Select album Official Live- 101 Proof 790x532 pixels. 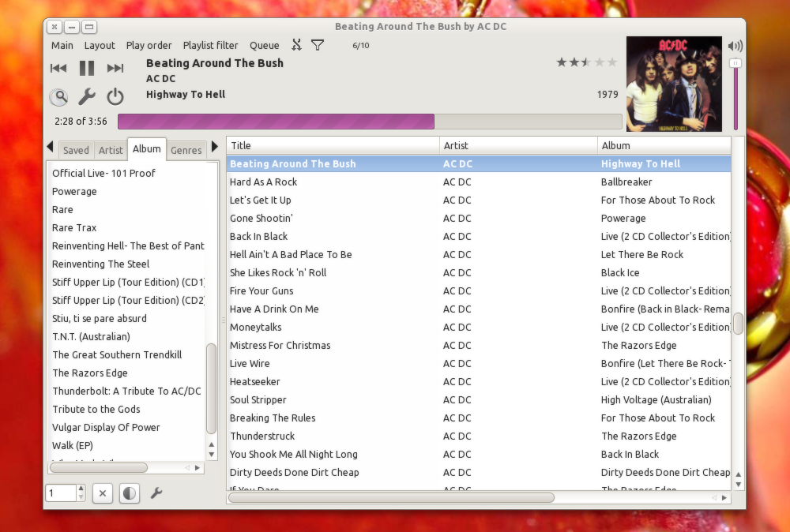click(103, 173)
